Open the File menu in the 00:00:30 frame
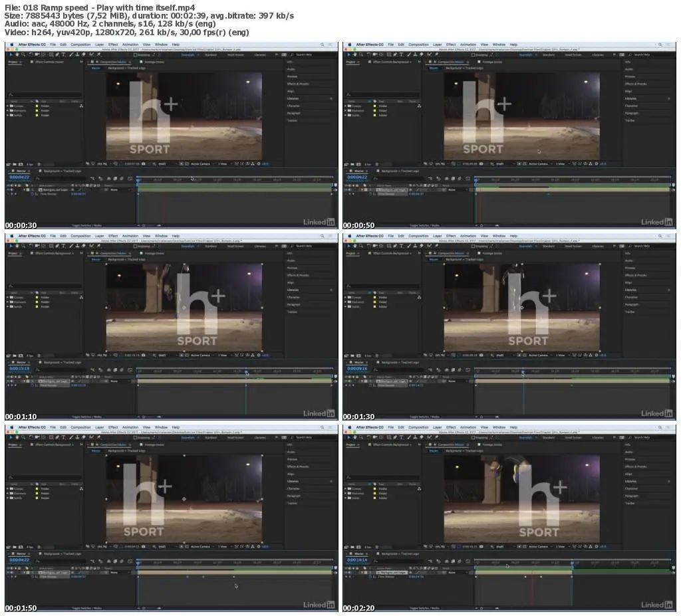681x616 pixels. click(53, 45)
